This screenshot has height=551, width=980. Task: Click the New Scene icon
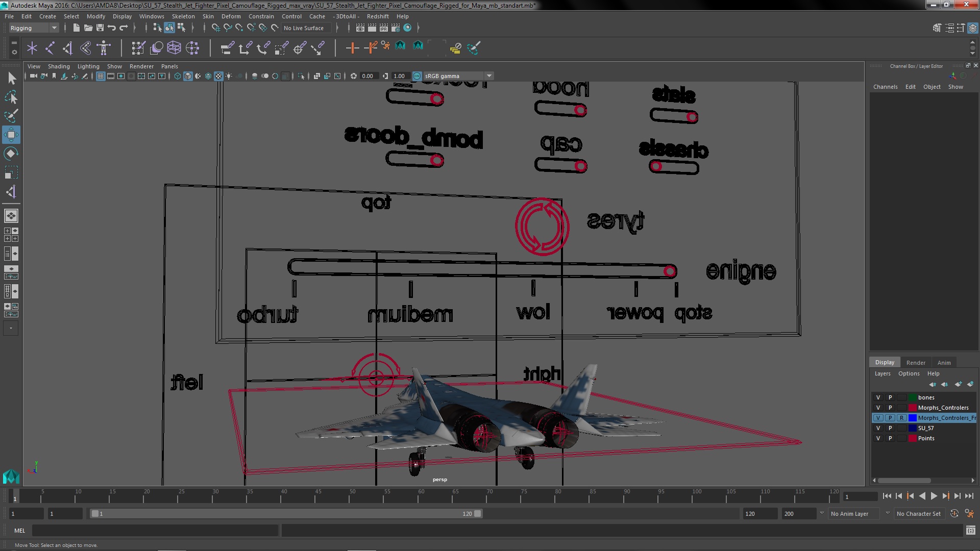(x=76, y=28)
